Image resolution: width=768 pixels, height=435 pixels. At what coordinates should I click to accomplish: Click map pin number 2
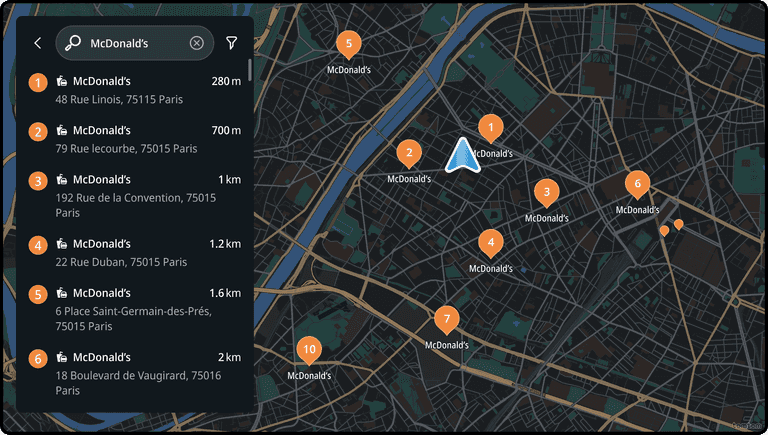(x=408, y=153)
